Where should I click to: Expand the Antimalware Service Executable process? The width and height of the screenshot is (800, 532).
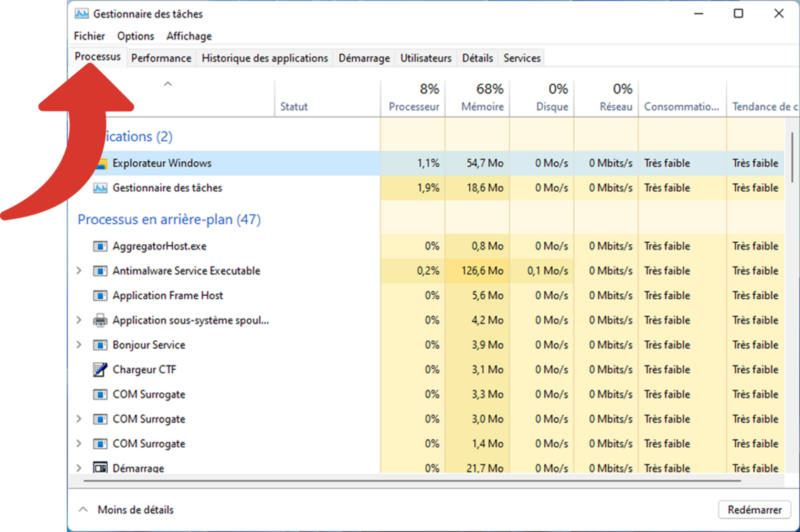coord(79,271)
